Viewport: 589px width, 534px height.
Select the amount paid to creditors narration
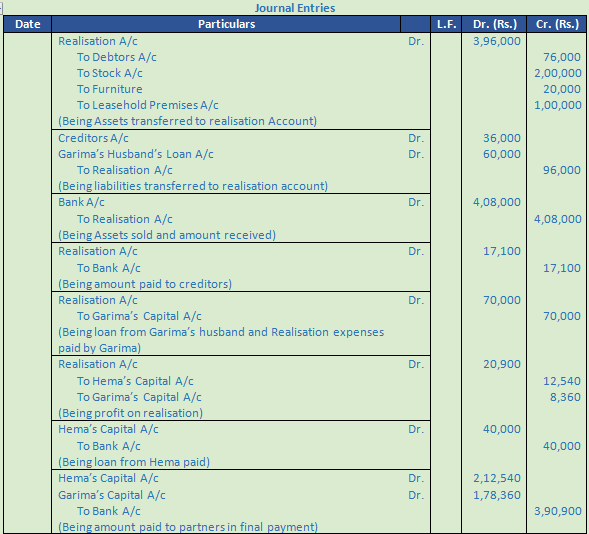[x=145, y=284]
